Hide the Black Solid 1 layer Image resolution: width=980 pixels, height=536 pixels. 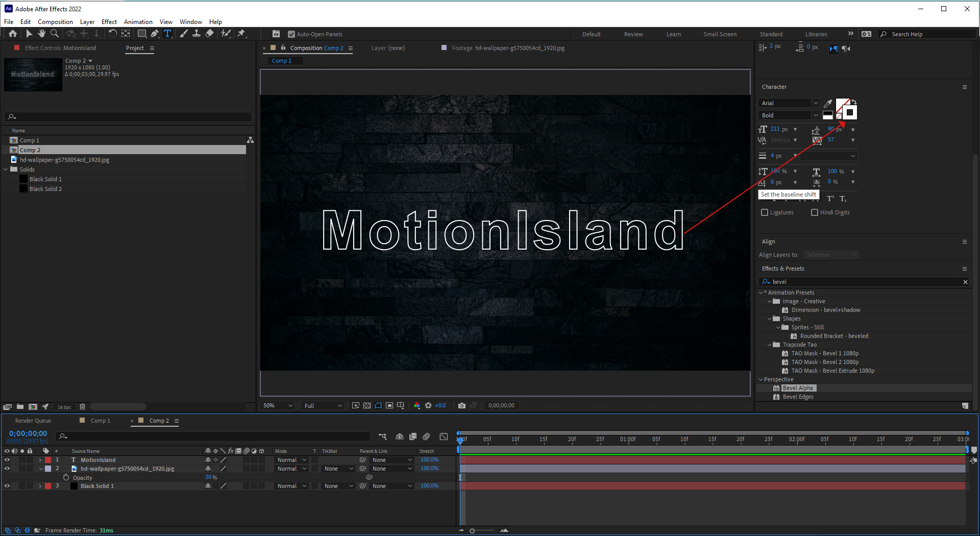pos(7,486)
